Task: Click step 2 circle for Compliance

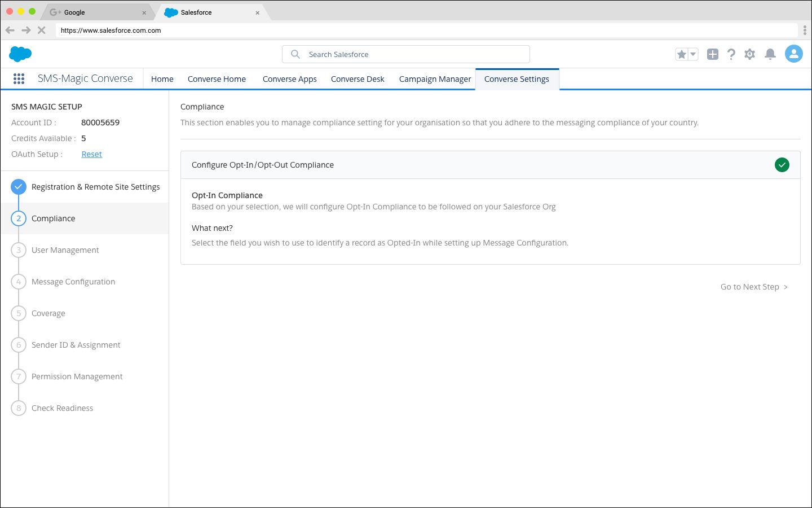Action: pyautogui.click(x=19, y=218)
